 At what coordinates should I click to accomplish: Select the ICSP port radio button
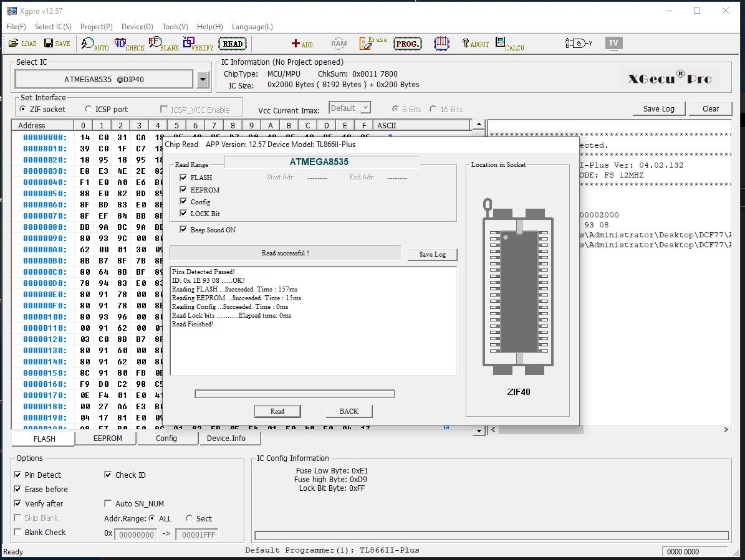tap(88, 109)
